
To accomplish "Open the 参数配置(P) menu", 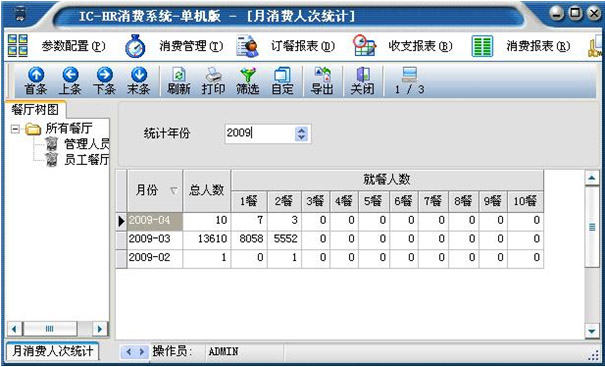I will pyautogui.click(x=73, y=47).
